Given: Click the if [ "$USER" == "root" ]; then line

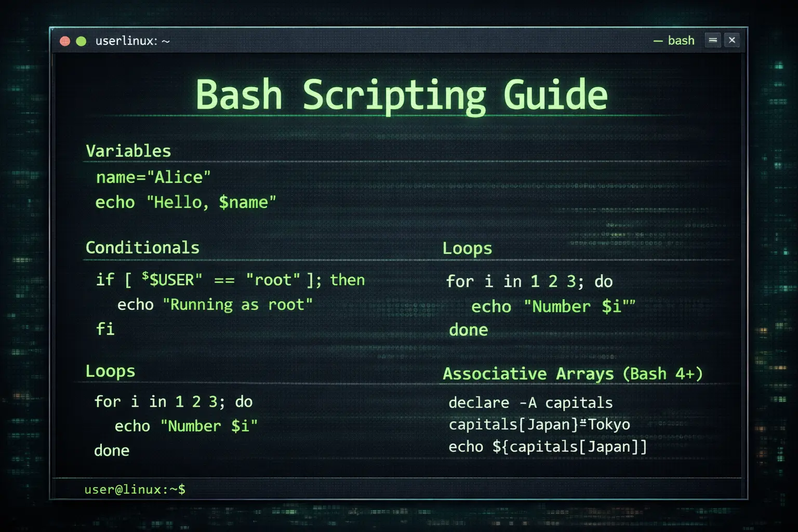Looking at the screenshot, I should tap(230, 280).
